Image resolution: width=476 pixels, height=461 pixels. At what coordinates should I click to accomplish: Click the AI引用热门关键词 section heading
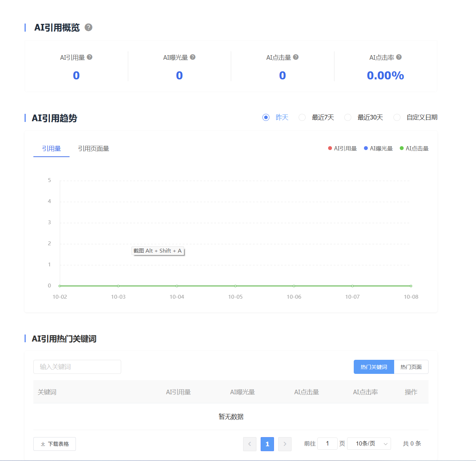pyautogui.click(x=64, y=339)
